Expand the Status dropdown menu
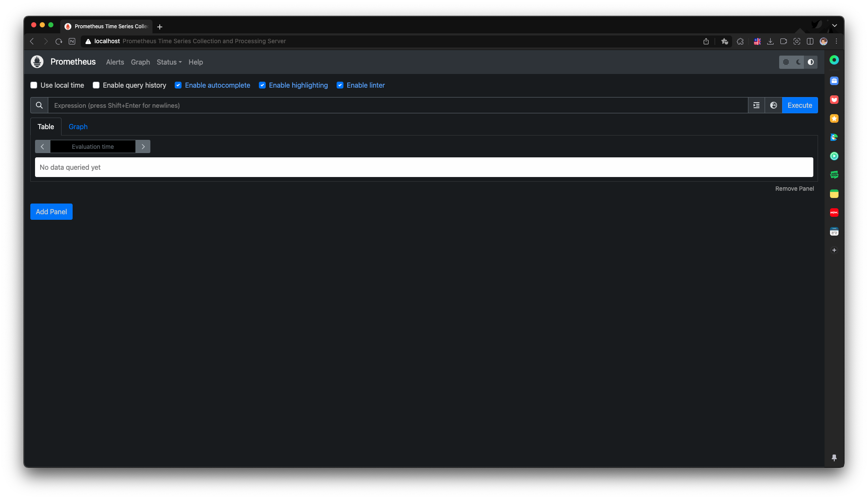 click(169, 62)
